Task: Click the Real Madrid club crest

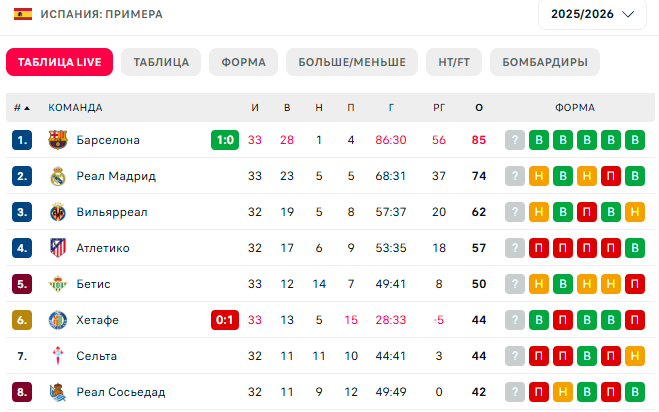Action: click(58, 176)
